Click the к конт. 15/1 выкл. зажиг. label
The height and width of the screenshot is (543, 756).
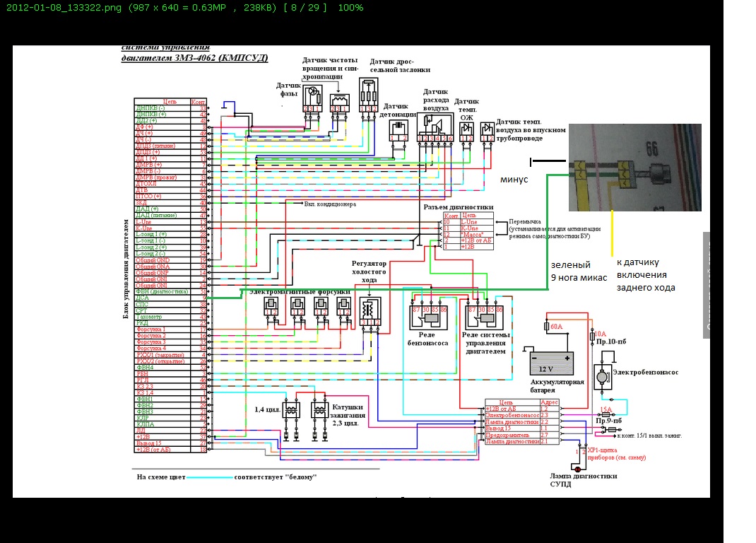pyautogui.click(x=649, y=436)
